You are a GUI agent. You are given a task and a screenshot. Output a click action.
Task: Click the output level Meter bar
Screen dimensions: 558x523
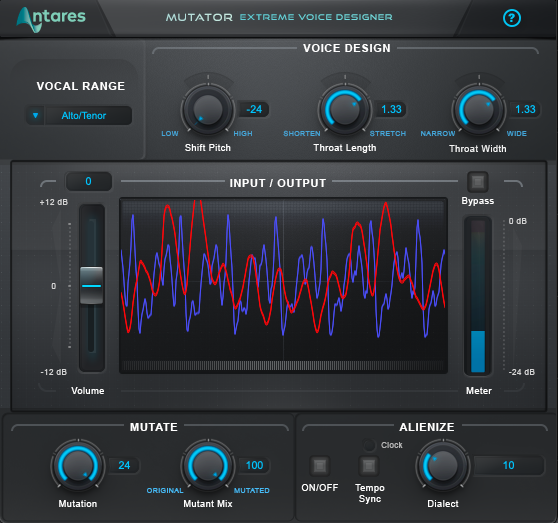tap(478, 296)
